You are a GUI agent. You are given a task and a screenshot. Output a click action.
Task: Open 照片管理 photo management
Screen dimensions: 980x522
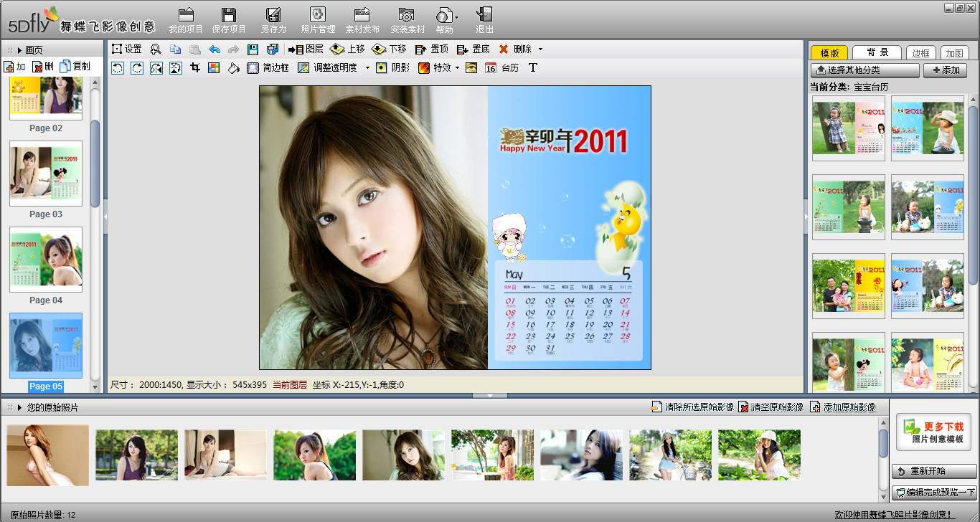[x=318, y=20]
